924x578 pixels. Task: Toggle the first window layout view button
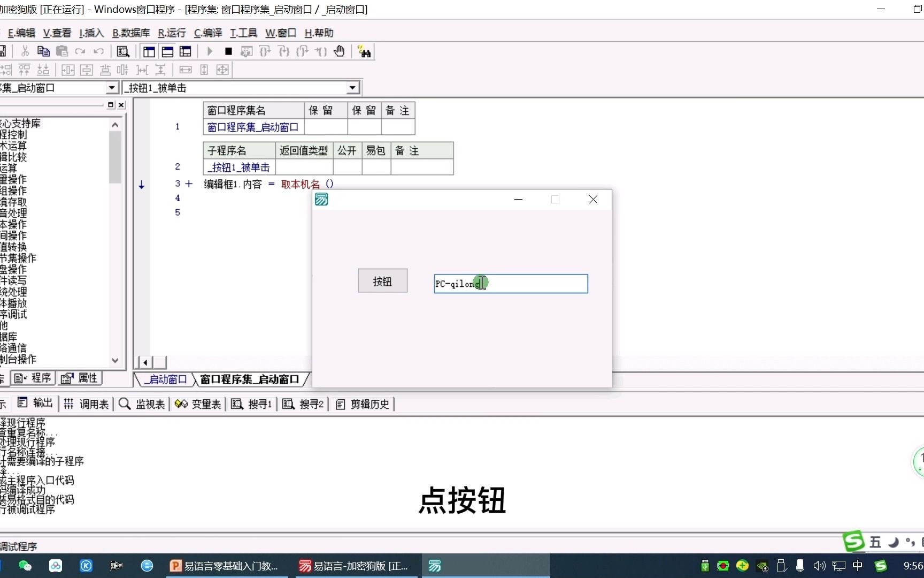(x=149, y=51)
